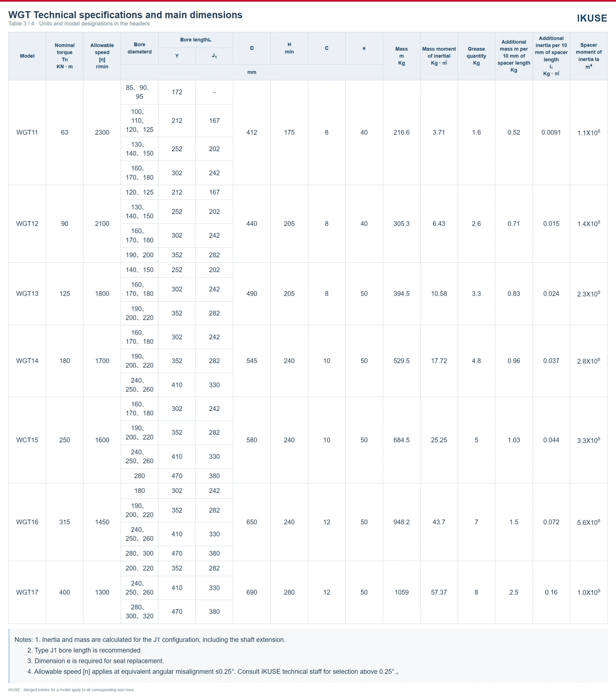Select the WGT11 model cell
Screen dimensions: 616x699
pos(27,132)
